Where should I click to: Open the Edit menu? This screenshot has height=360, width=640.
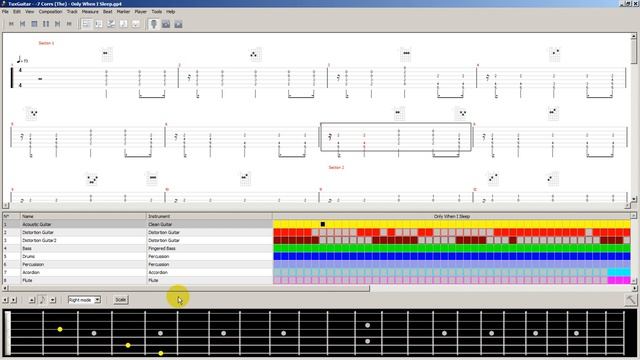(17, 12)
